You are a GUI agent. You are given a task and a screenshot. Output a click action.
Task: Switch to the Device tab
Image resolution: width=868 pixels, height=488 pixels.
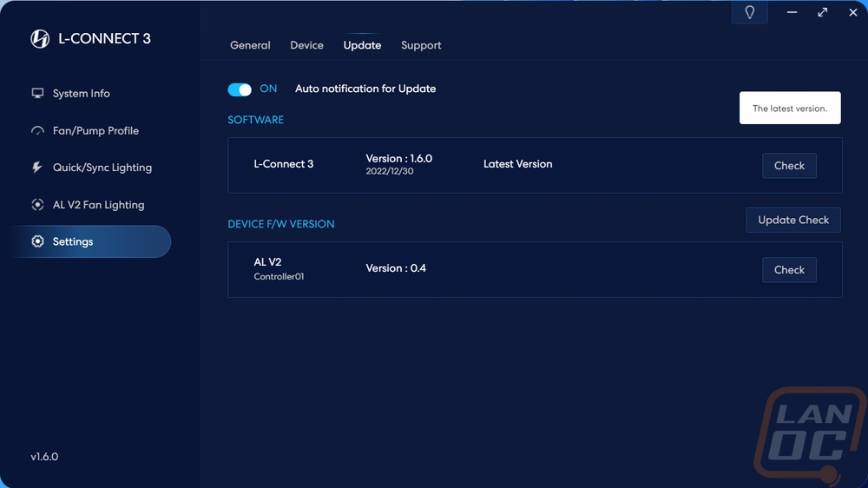click(306, 45)
